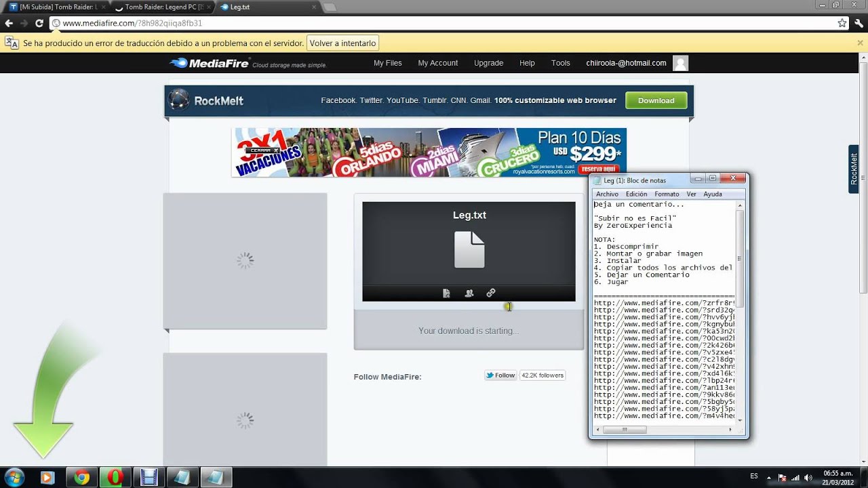
Task: Show hidden system tray icons
Action: coord(769,477)
